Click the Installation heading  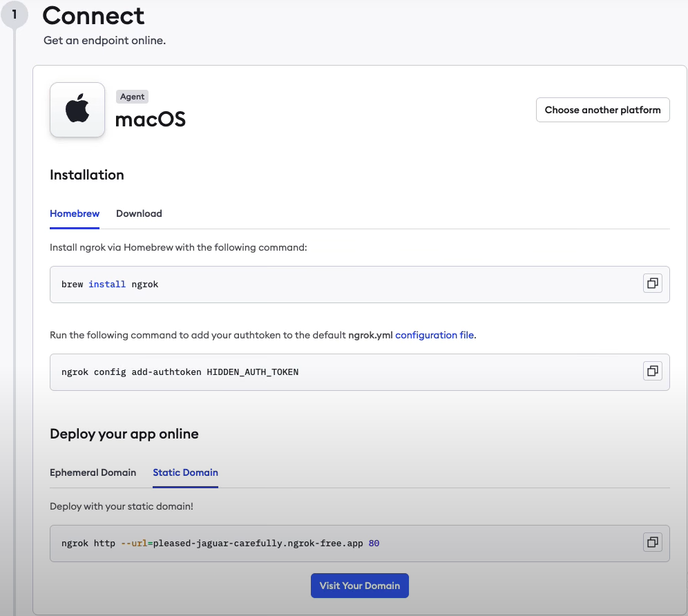point(87,175)
